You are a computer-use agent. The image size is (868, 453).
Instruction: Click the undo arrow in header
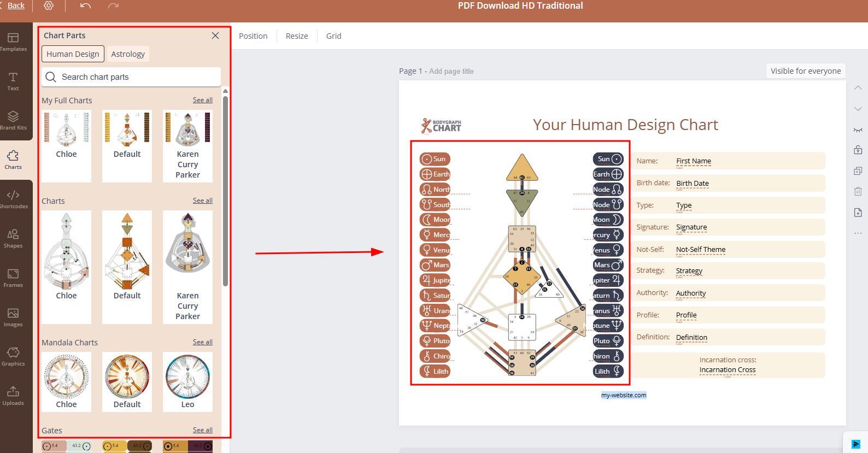click(85, 5)
